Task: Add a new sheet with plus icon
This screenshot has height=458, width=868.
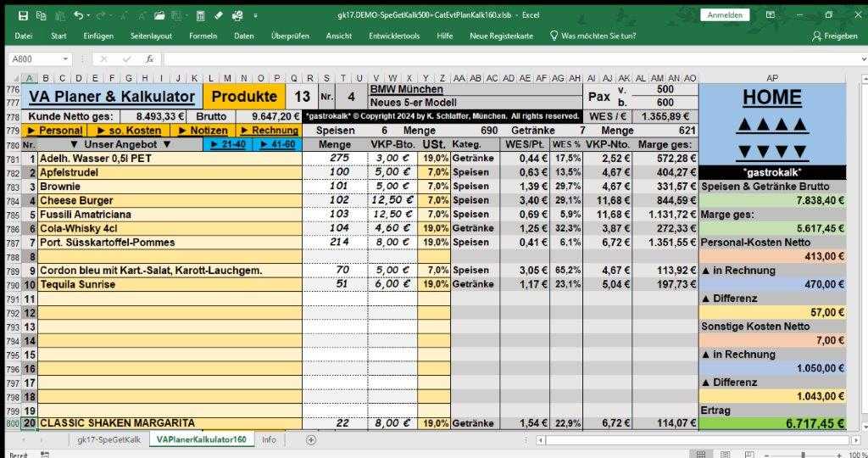Action: point(311,439)
